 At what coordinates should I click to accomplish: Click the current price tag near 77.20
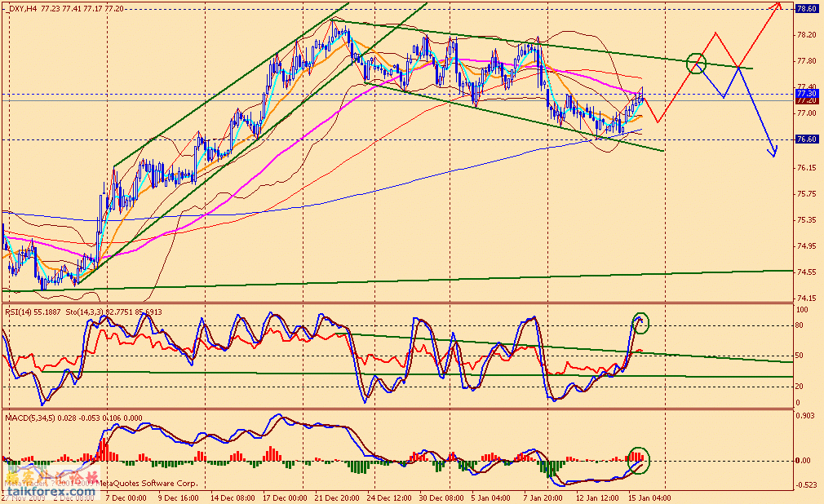click(x=806, y=99)
